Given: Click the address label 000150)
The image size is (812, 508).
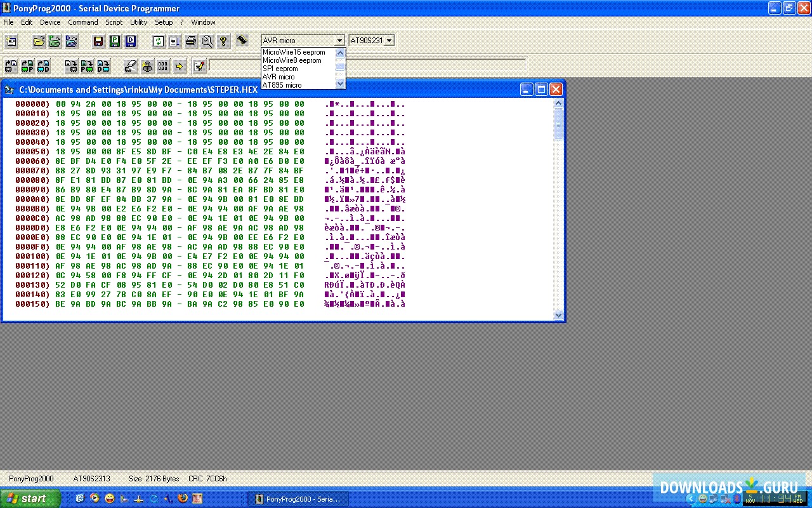Looking at the screenshot, I should click(32, 304).
